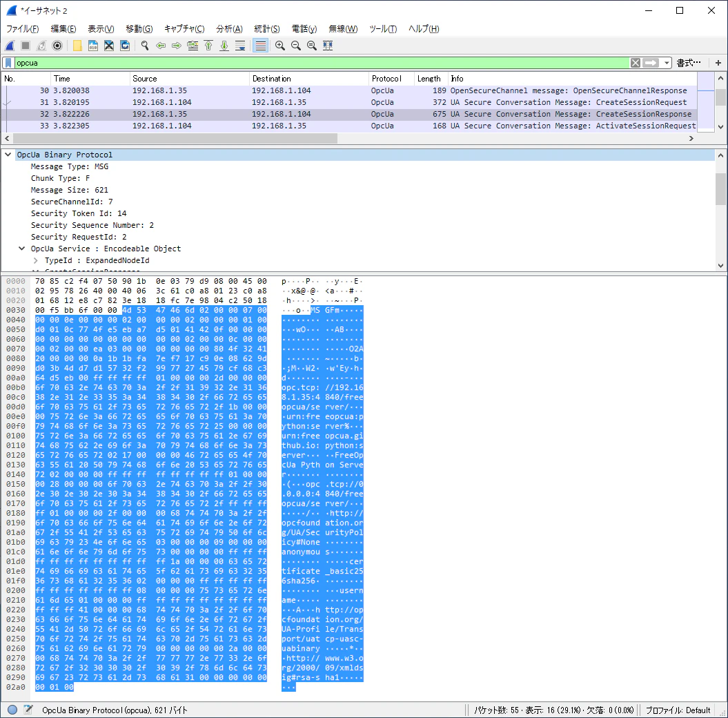Open the 統計(S) menu
The height and width of the screenshot is (718, 728).
tap(267, 29)
